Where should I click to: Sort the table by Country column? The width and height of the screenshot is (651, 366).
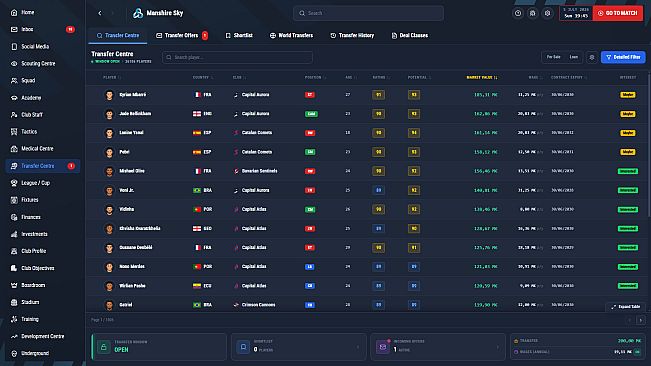(x=203, y=78)
